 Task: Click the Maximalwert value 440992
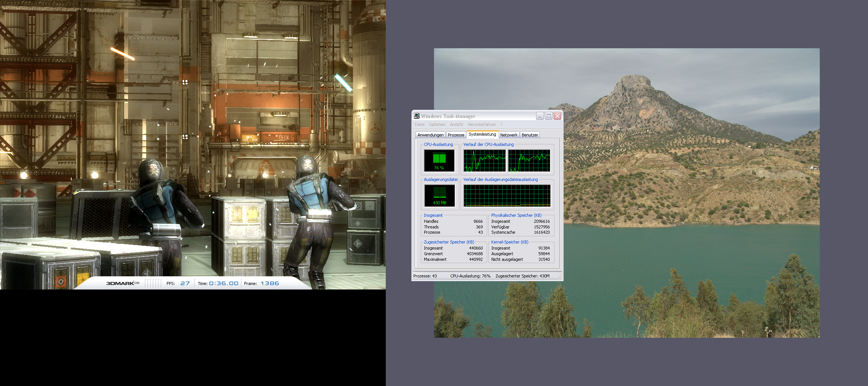click(476, 259)
